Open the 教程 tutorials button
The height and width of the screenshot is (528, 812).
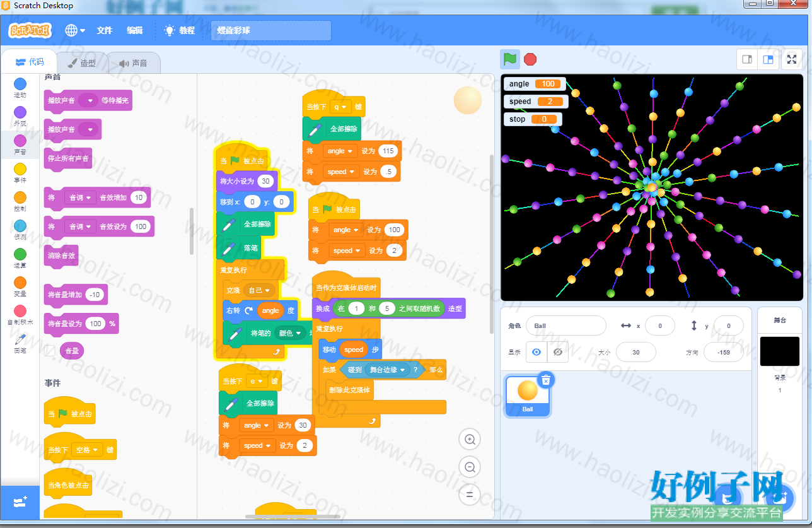pyautogui.click(x=180, y=30)
